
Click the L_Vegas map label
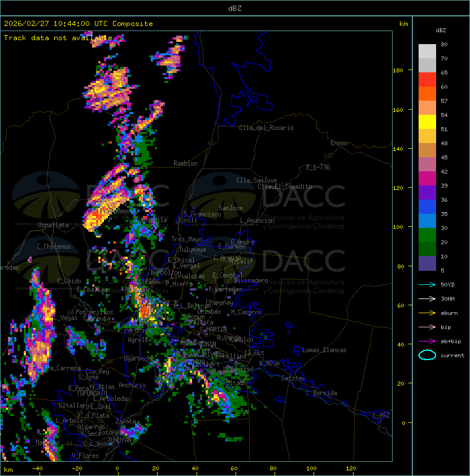tap(66, 318)
